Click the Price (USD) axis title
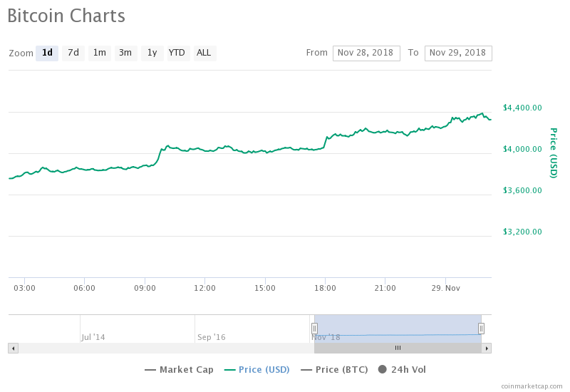570x392 pixels. [x=554, y=153]
